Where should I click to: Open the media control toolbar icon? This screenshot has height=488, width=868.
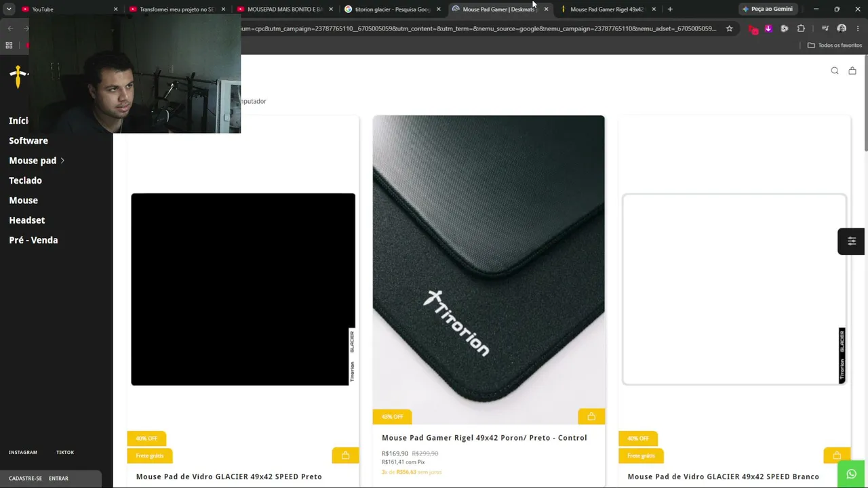coord(825,28)
